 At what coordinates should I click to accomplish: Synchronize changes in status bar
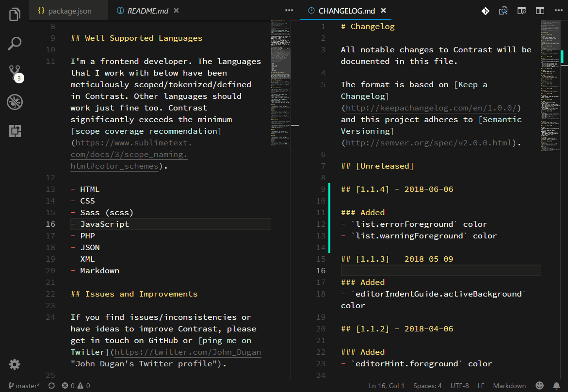[51, 386]
